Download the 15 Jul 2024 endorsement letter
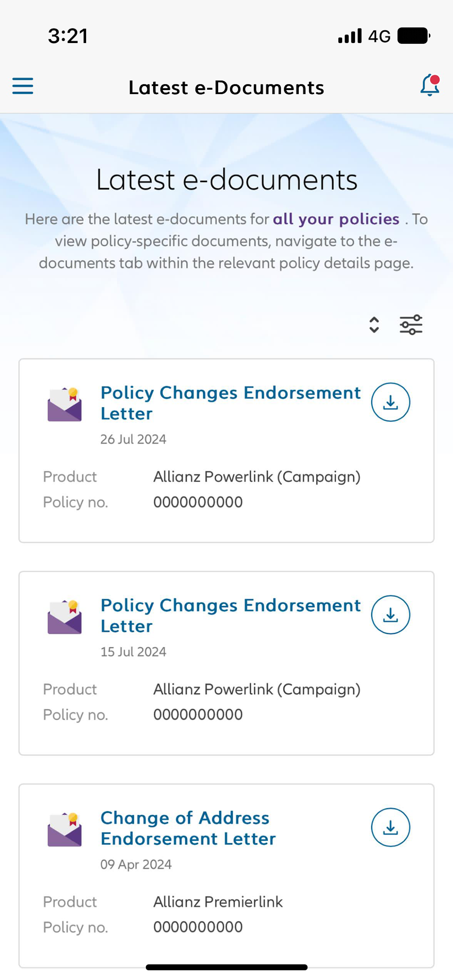453x980 pixels. tap(391, 615)
